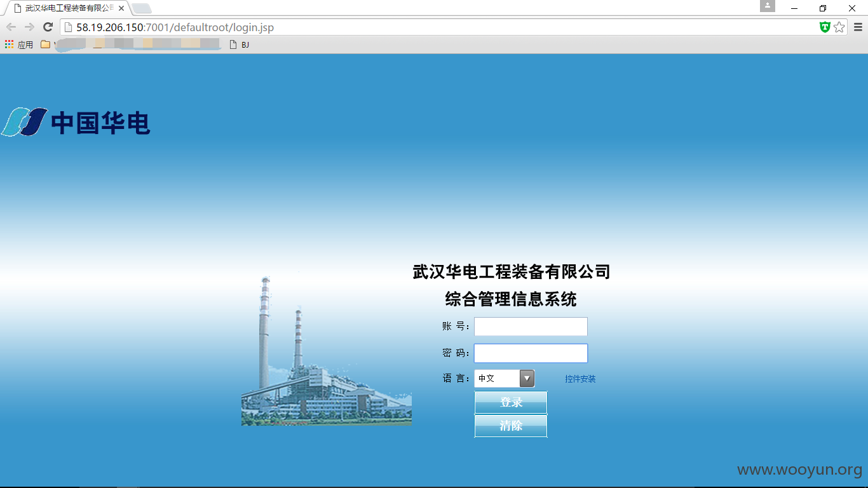Open the 应用 apps shortcut
Image resolution: width=868 pixels, height=488 pixels.
pyautogui.click(x=19, y=44)
